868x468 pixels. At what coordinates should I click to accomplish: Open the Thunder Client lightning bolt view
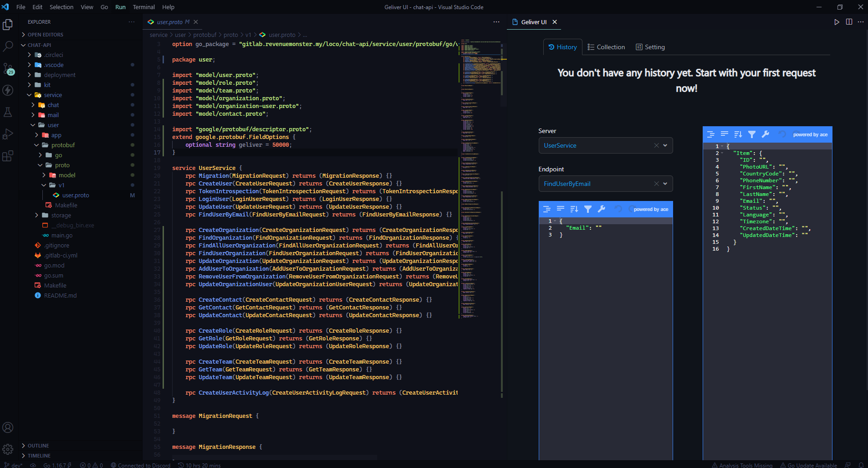(x=8, y=90)
